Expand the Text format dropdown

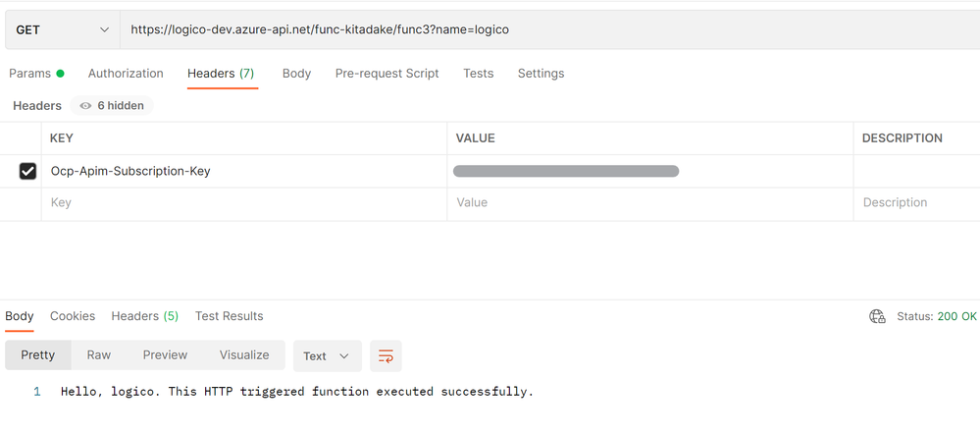click(328, 356)
